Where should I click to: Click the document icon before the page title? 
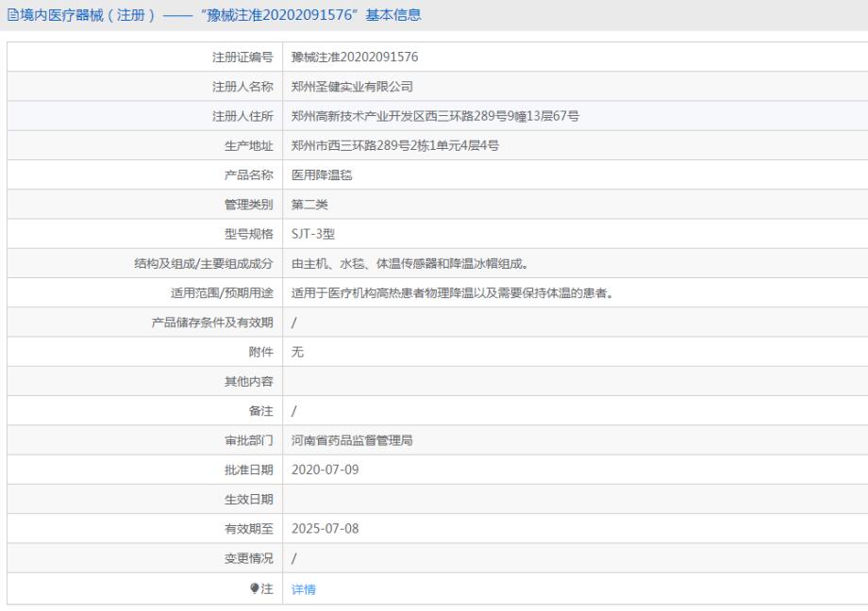click(11, 15)
